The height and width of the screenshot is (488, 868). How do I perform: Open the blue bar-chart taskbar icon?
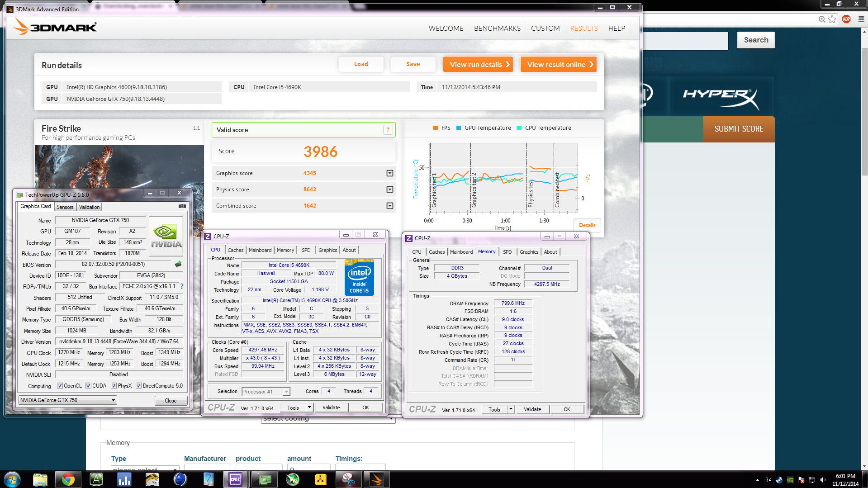[x=124, y=479]
